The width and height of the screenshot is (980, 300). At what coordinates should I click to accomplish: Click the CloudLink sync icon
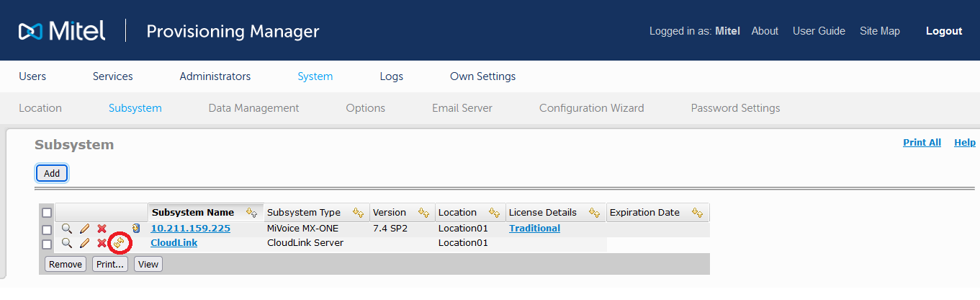tap(120, 243)
